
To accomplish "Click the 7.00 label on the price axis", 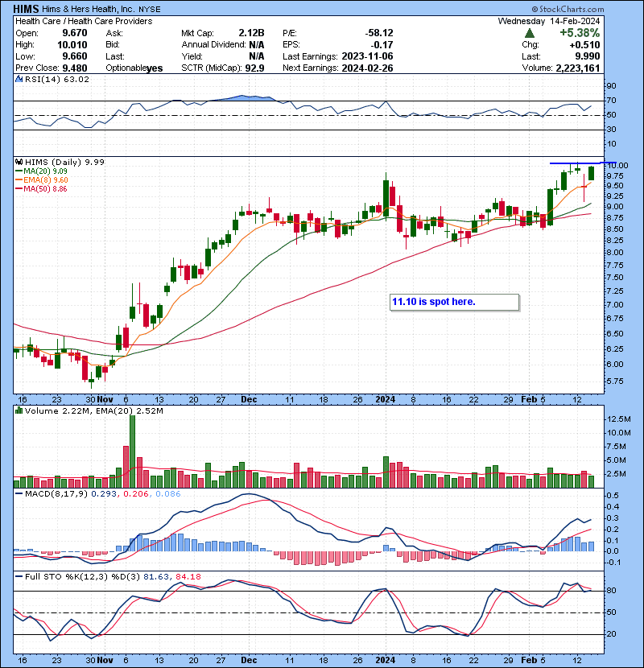I will click(x=615, y=304).
